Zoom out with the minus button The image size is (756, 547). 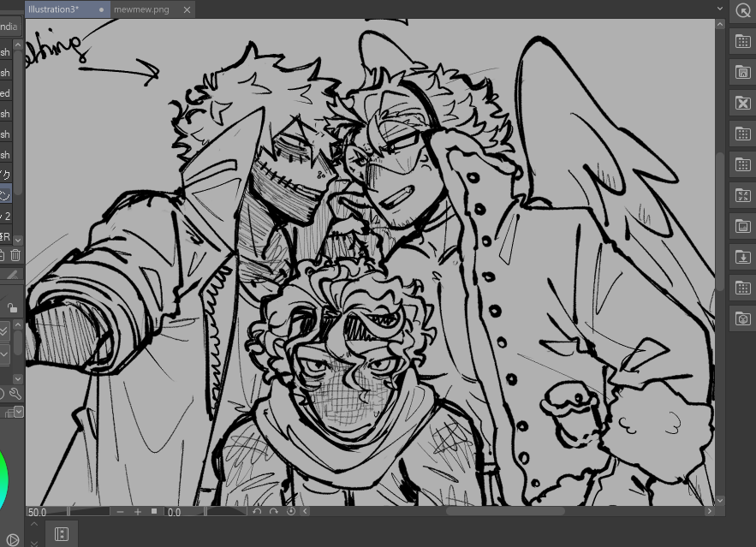click(x=120, y=512)
